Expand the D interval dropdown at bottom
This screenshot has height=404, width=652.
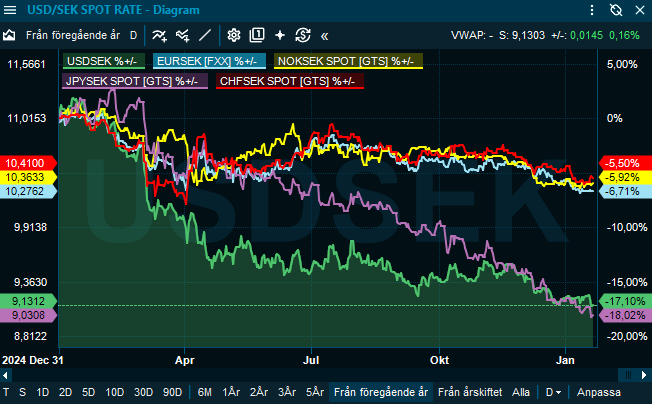tap(552, 392)
